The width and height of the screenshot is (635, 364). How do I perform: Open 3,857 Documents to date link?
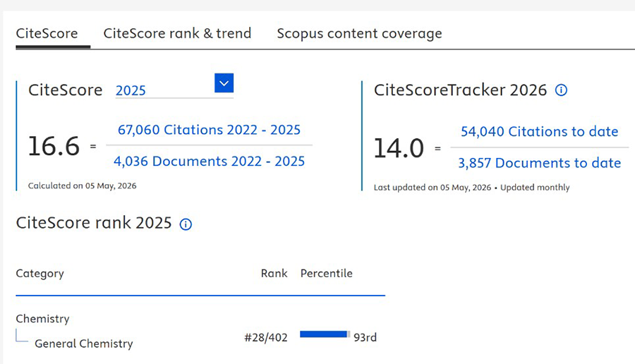pos(540,163)
